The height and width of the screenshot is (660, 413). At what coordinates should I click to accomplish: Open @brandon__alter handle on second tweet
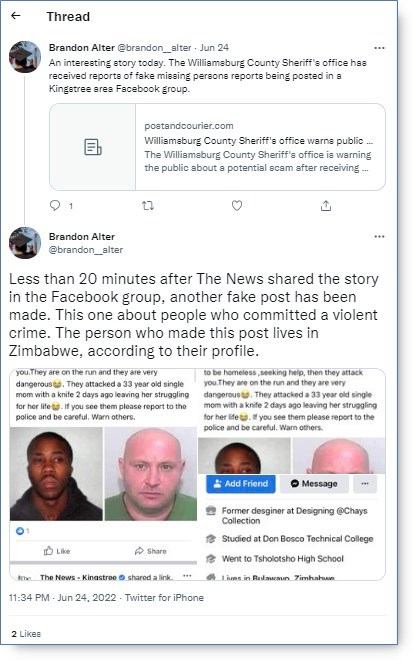click(x=86, y=250)
